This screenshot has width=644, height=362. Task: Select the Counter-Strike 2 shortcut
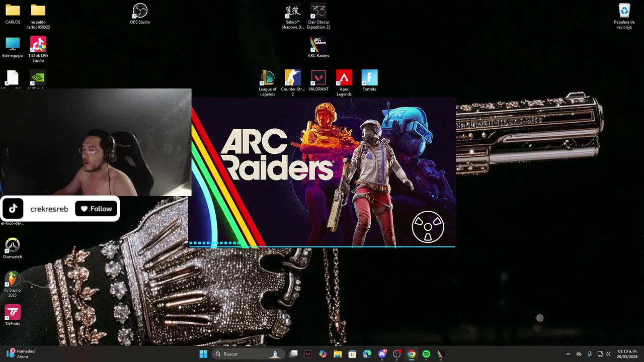pos(293,83)
